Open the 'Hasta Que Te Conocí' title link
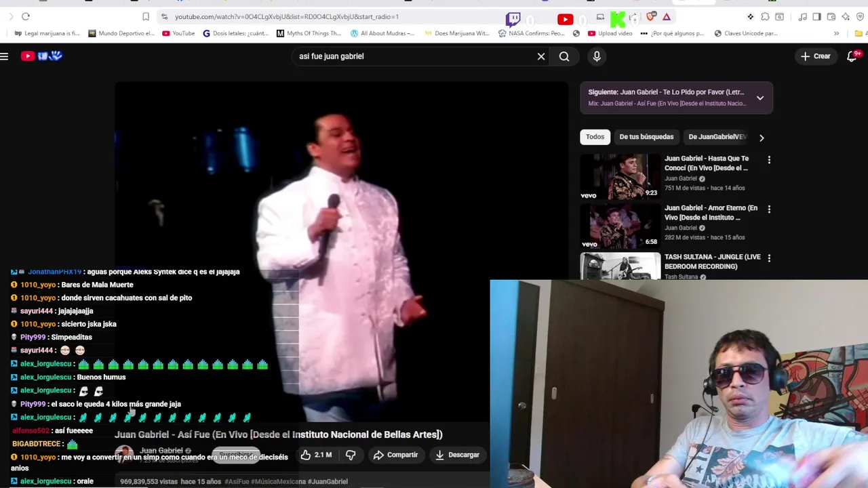This screenshot has height=488, width=868. pyautogui.click(x=707, y=163)
